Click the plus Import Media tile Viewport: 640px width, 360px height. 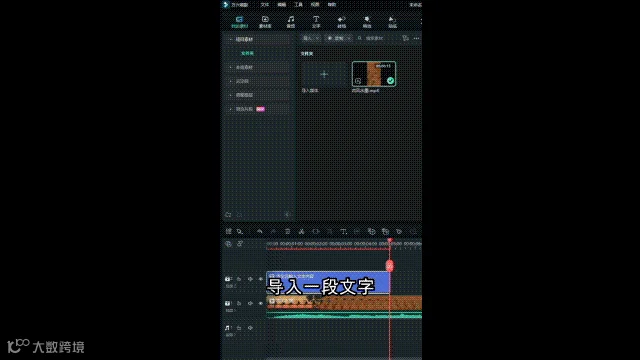324,74
